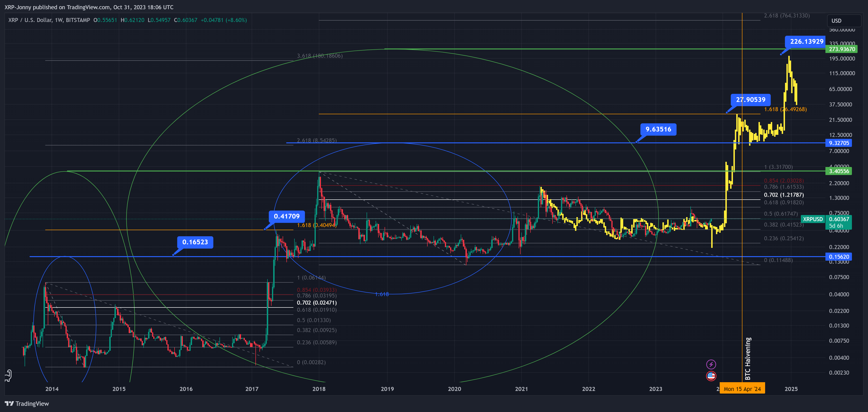The height and width of the screenshot is (412, 868).
Task: Select the red 0.854 (0.03933) Fibonacci label
Action: click(317, 290)
